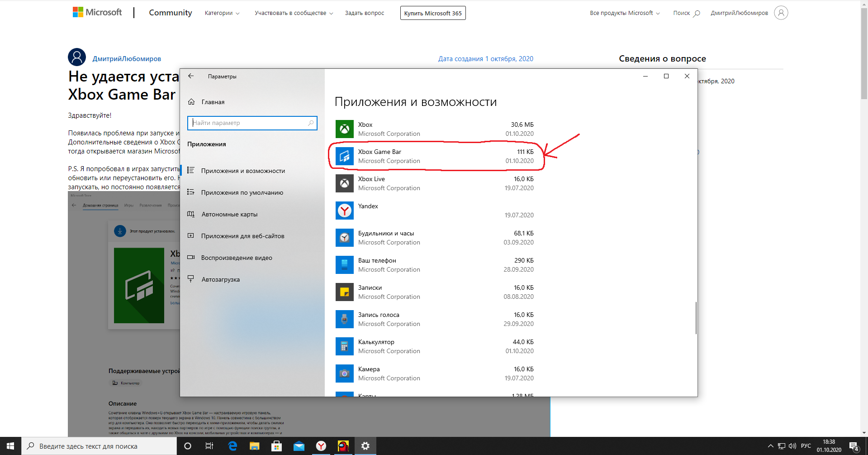The image size is (868, 455).
Task: Open Microsoft Store from the taskbar
Action: [x=276, y=446]
